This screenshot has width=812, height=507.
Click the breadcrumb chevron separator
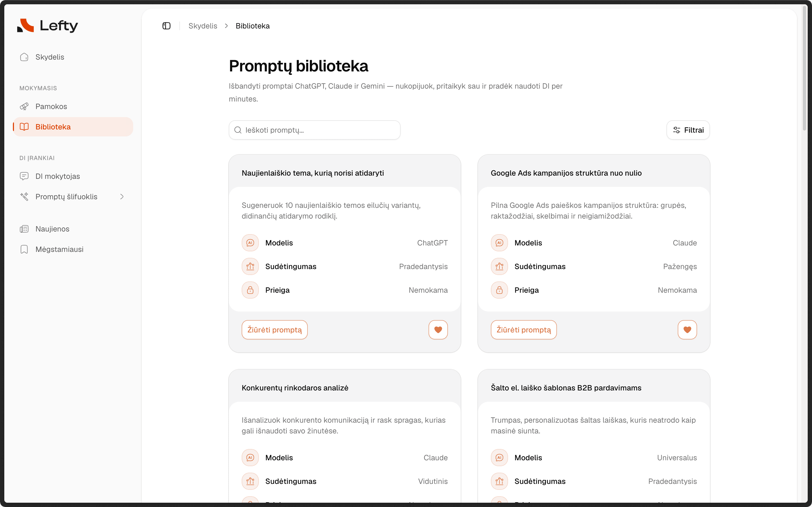[226, 26]
